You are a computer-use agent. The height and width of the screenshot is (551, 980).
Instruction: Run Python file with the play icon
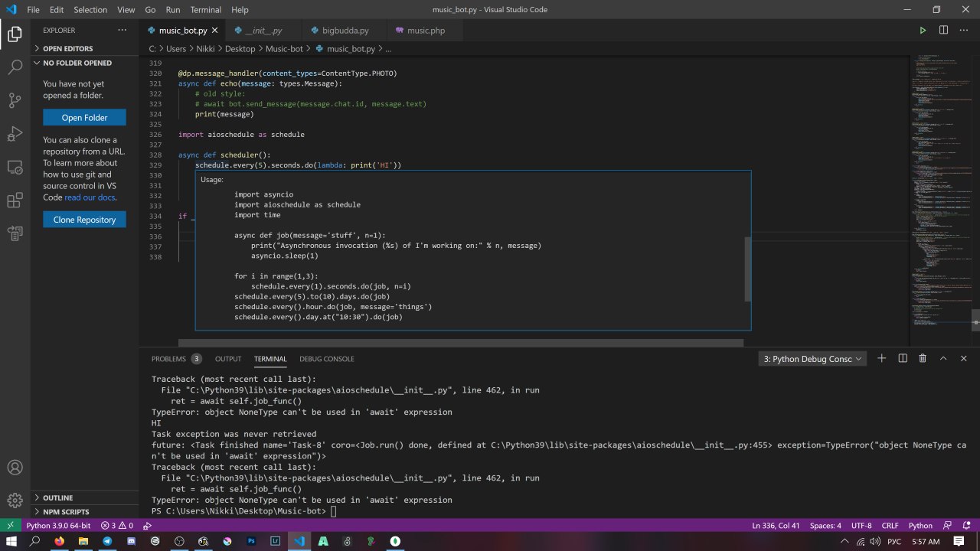click(923, 31)
